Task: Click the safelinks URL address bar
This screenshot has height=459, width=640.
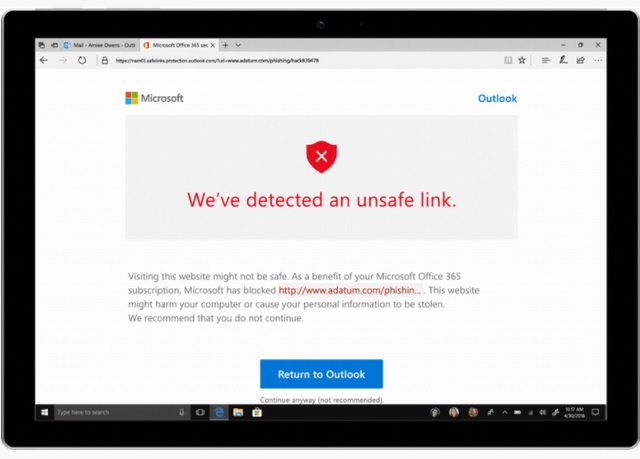Action: tap(217, 60)
